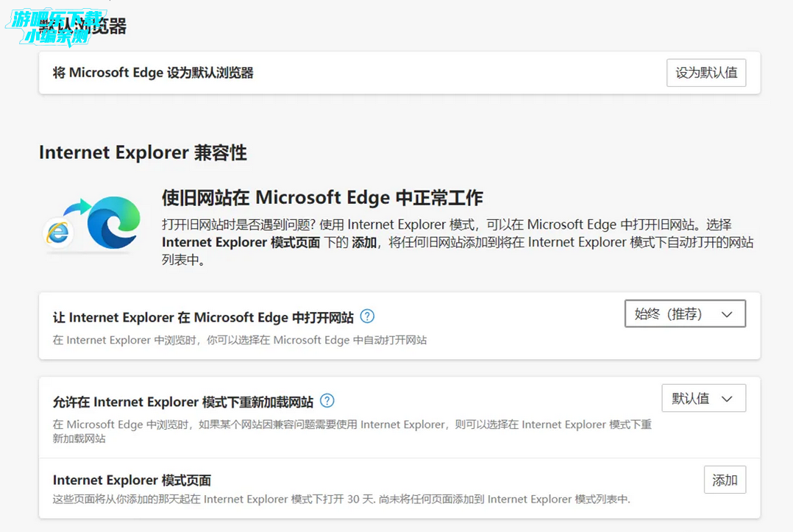Screen dimensions: 793x532
Task: Click the 添加 button
Action: (x=725, y=480)
